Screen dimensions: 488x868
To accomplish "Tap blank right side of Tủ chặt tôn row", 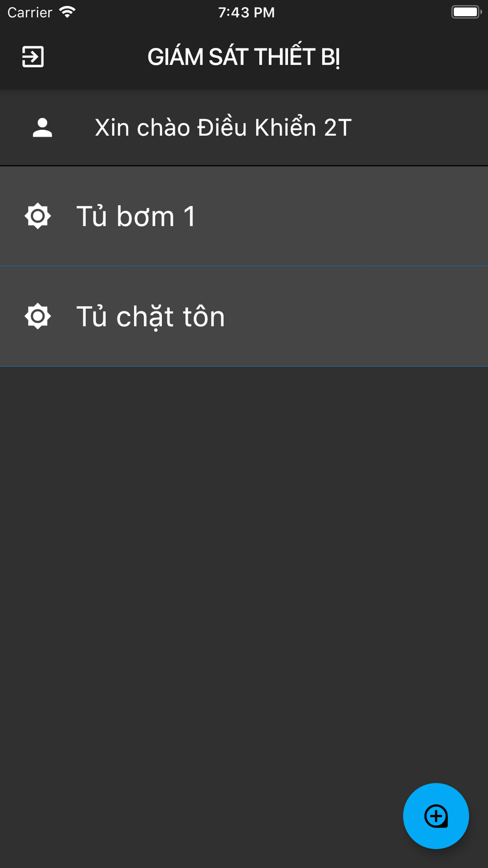I will click(x=356, y=316).
